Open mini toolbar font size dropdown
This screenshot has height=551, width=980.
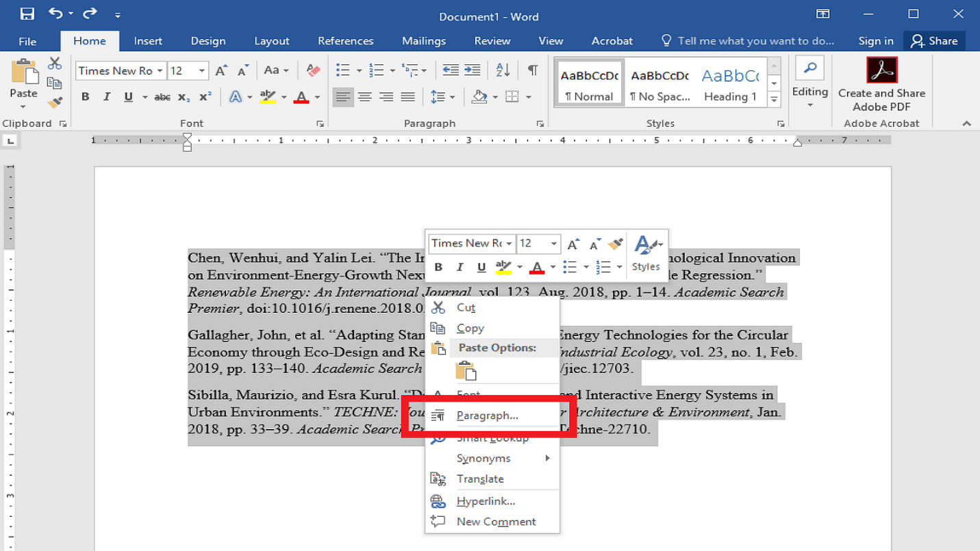click(x=554, y=244)
